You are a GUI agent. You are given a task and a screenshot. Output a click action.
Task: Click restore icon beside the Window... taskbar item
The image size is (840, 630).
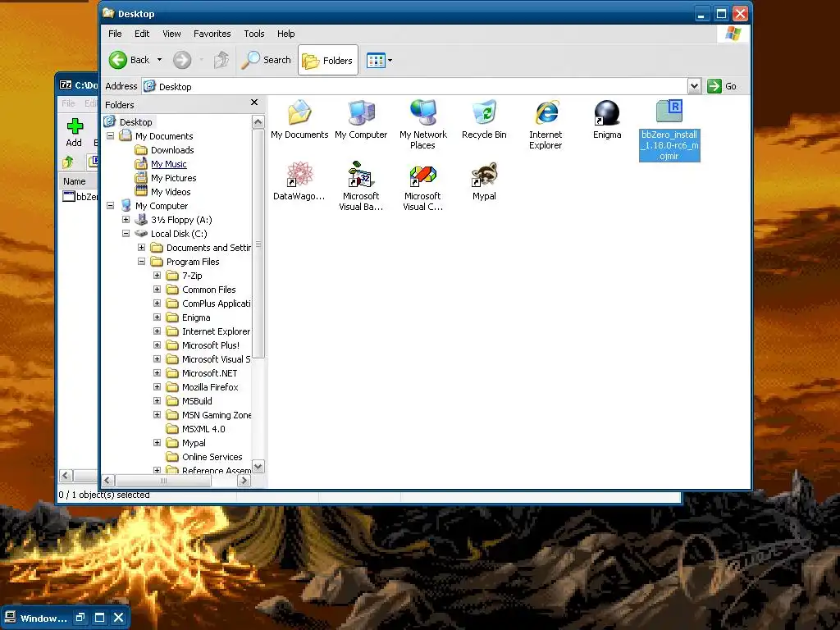pyautogui.click(x=80, y=618)
